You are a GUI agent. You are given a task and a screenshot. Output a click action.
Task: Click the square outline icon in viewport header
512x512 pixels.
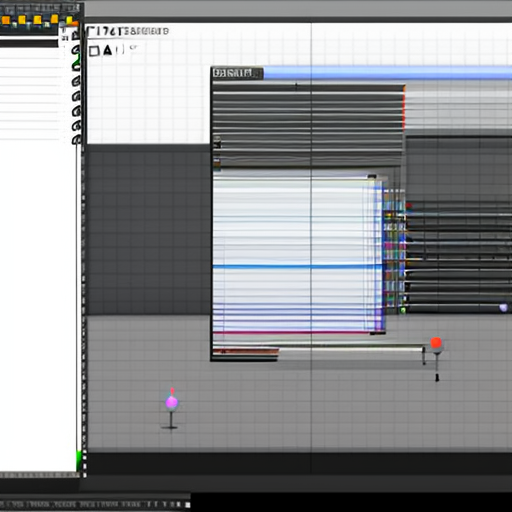[94, 51]
